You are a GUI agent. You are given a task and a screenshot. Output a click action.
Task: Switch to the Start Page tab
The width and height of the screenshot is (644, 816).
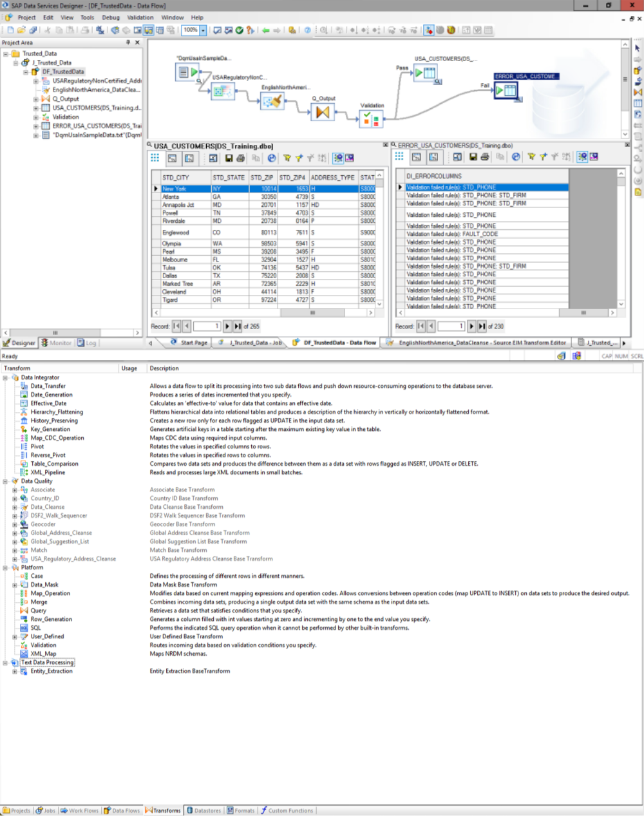coord(189,343)
